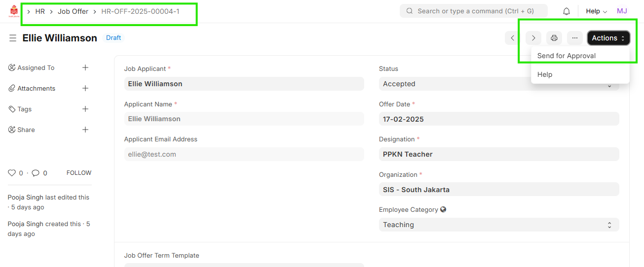Image resolution: width=644 pixels, height=267 pixels.
Task: Toggle the Actions dropdown button
Action: 608,38
